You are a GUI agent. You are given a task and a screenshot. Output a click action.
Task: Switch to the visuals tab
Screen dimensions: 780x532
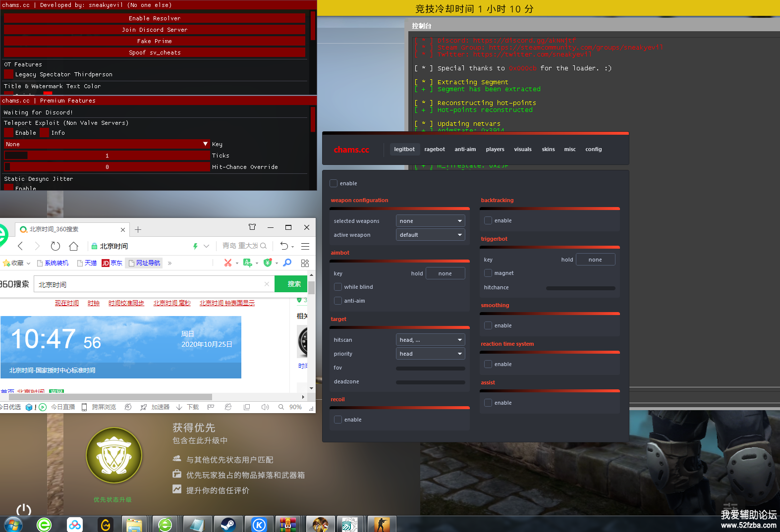coord(522,150)
